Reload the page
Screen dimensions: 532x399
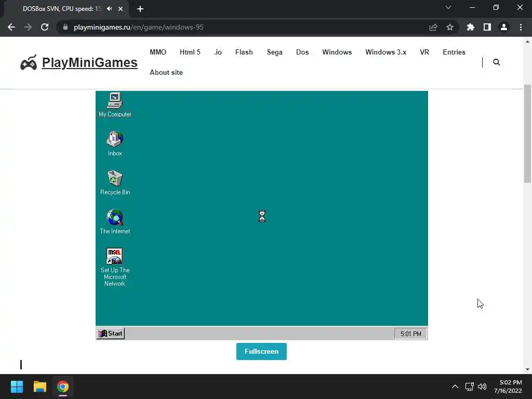coord(45,27)
